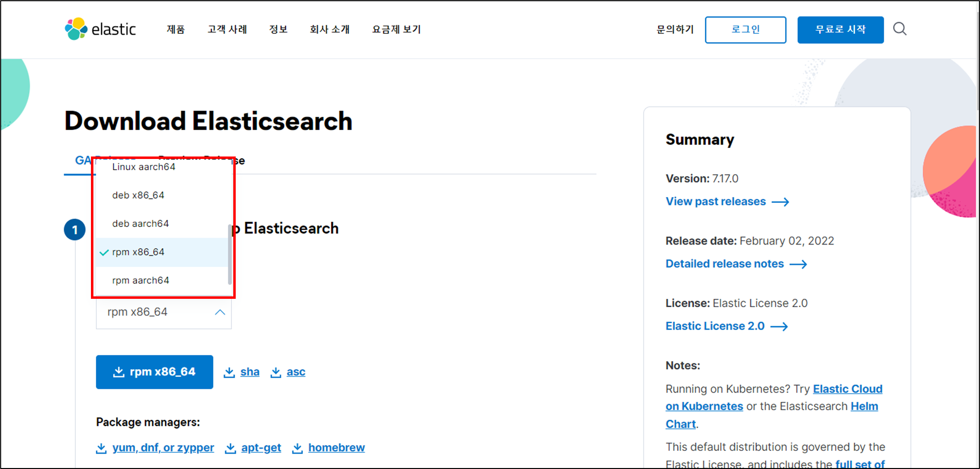
Task: Open the 정보 menu
Action: click(278, 29)
